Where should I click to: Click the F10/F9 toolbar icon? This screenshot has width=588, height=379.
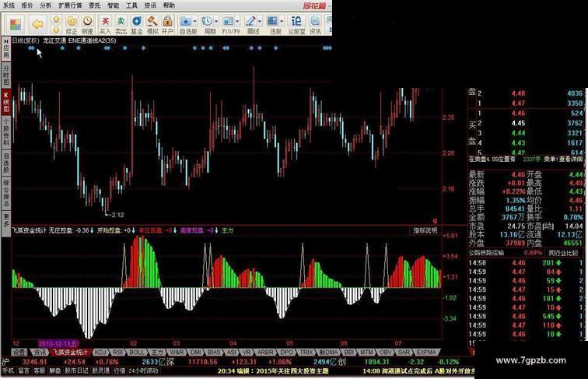[229, 21]
